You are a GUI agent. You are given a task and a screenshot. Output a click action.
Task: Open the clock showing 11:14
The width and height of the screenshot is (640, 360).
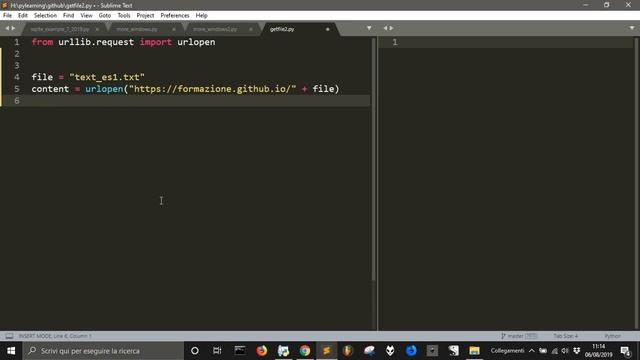click(x=598, y=351)
